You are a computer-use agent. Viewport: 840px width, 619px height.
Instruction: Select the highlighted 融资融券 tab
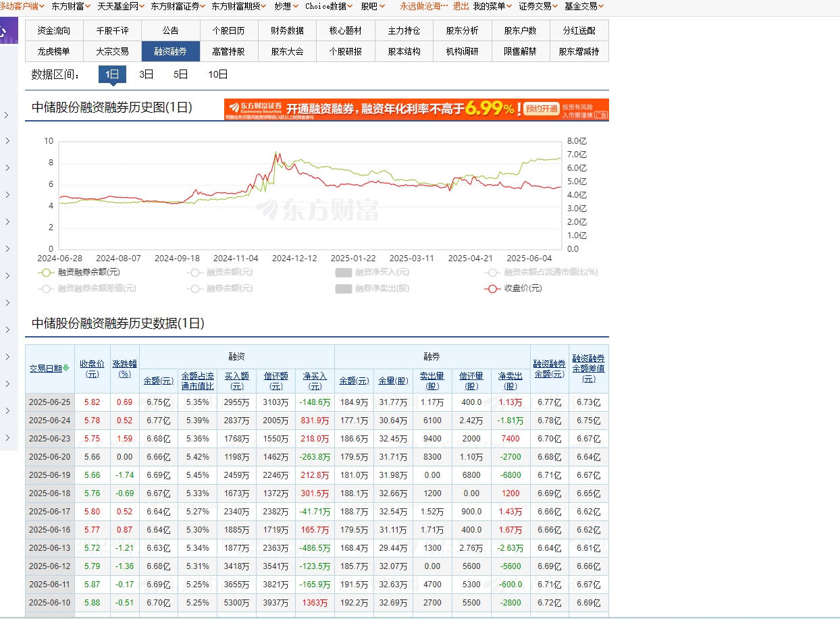171,51
